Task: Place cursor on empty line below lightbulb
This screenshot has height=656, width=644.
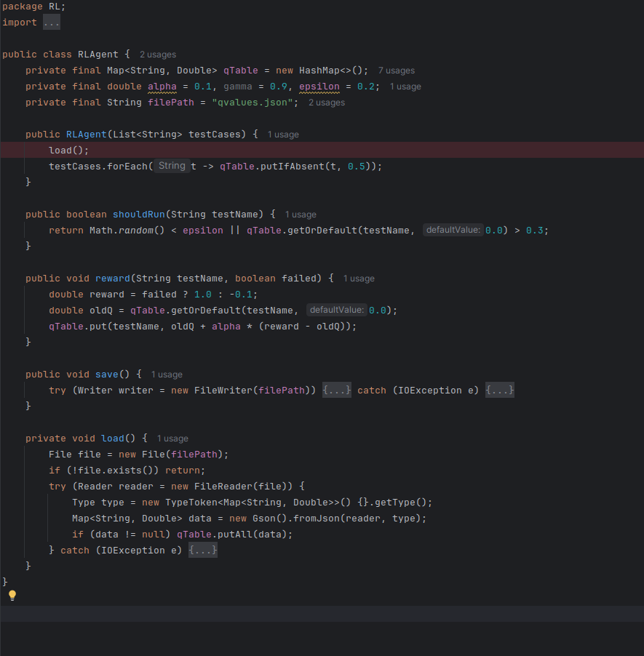Action: point(320,613)
